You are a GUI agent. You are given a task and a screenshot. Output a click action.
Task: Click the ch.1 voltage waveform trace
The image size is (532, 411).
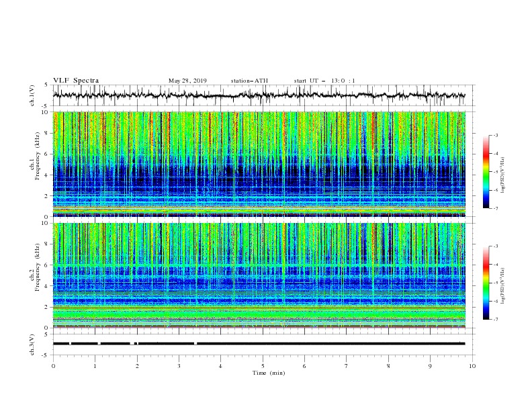coord(259,95)
